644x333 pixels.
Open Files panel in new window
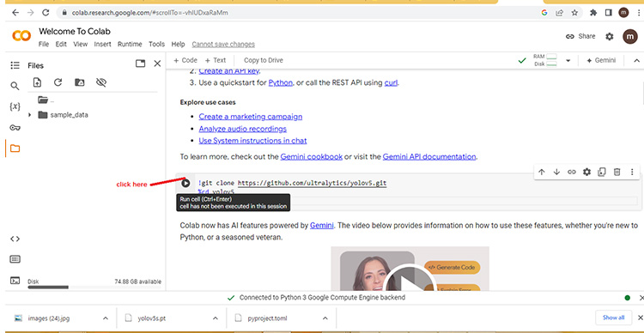[x=141, y=64]
